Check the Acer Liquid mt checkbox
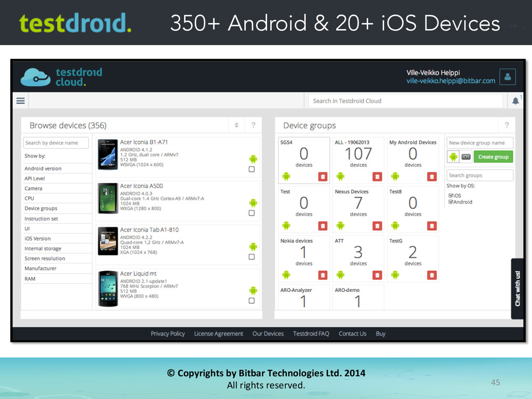 (251, 301)
